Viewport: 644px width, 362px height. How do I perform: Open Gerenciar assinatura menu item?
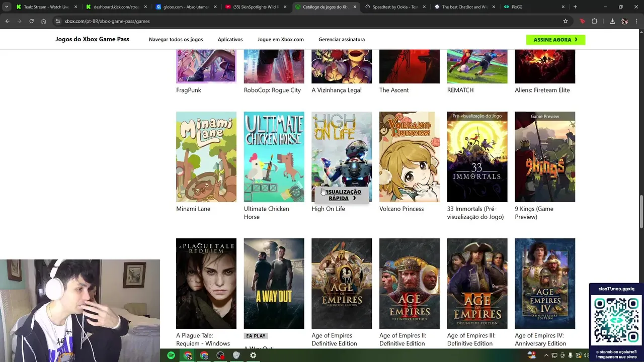[342, 39]
